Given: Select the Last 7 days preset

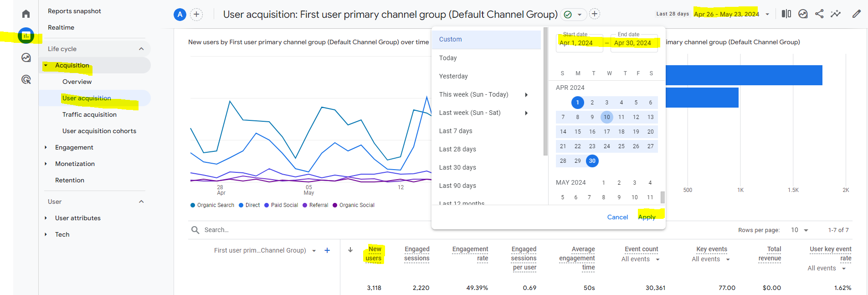Looking at the screenshot, I should [x=456, y=131].
